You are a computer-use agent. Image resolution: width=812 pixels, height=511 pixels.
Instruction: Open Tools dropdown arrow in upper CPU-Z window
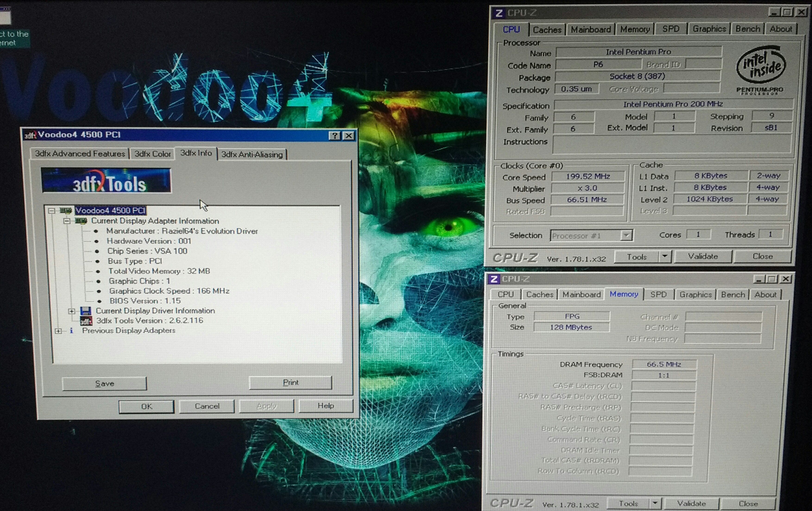pos(665,256)
